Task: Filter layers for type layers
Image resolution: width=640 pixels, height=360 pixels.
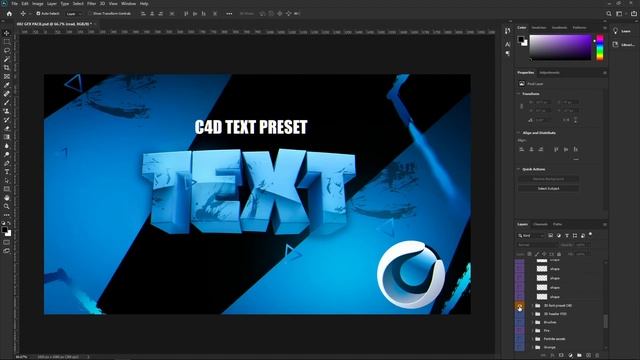Action: coord(567,236)
